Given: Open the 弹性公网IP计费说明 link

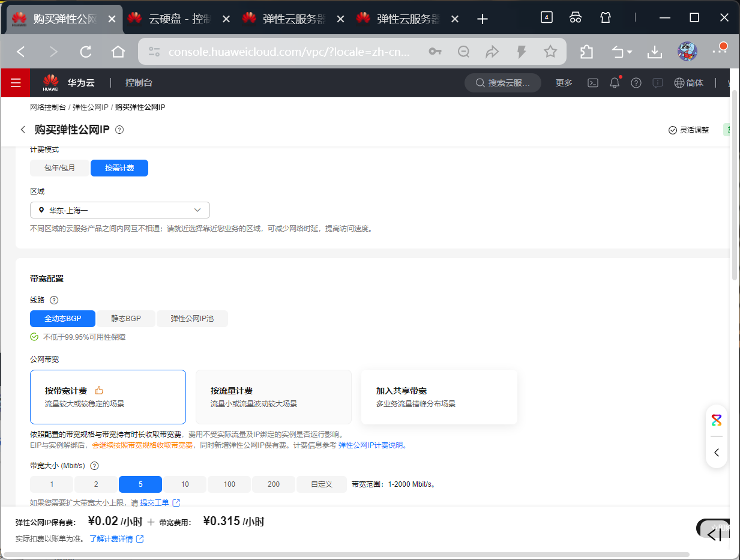Looking at the screenshot, I should [372, 445].
